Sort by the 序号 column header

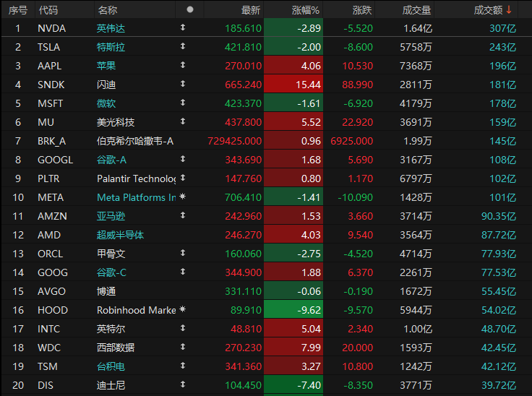(18, 10)
